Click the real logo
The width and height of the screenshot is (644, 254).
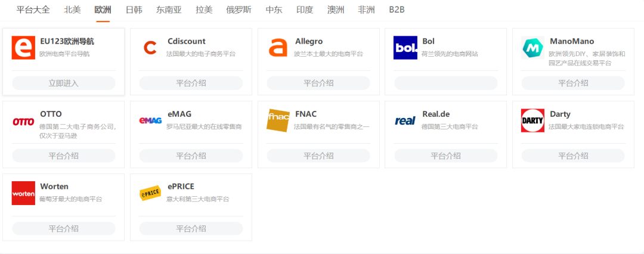pyautogui.click(x=405, y=121)
